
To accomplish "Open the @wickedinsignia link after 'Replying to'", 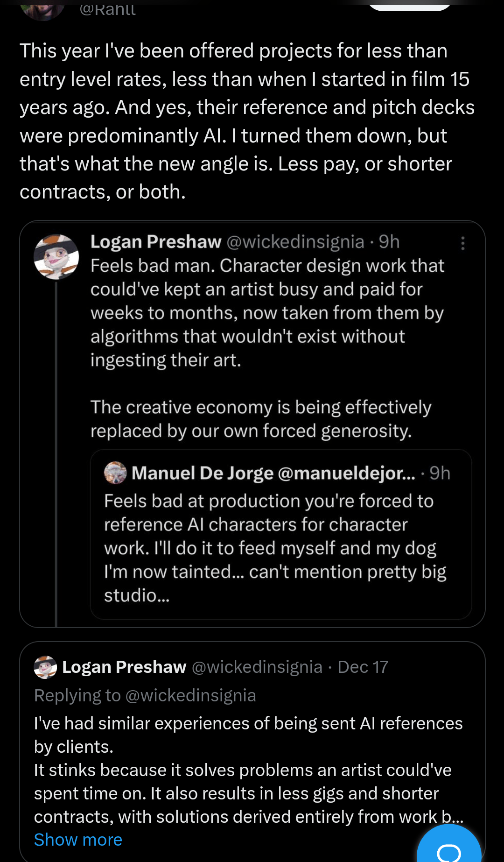I will click(x=190, y=695).
